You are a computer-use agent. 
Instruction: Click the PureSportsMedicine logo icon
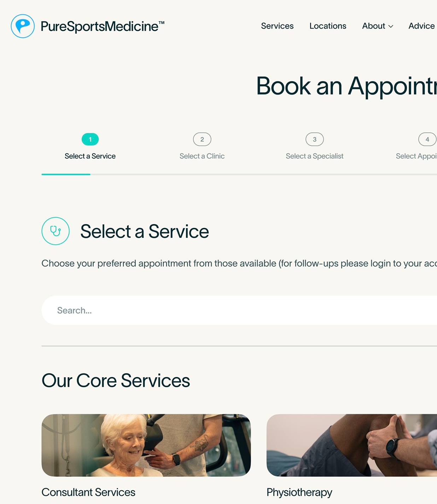(23, 26)
